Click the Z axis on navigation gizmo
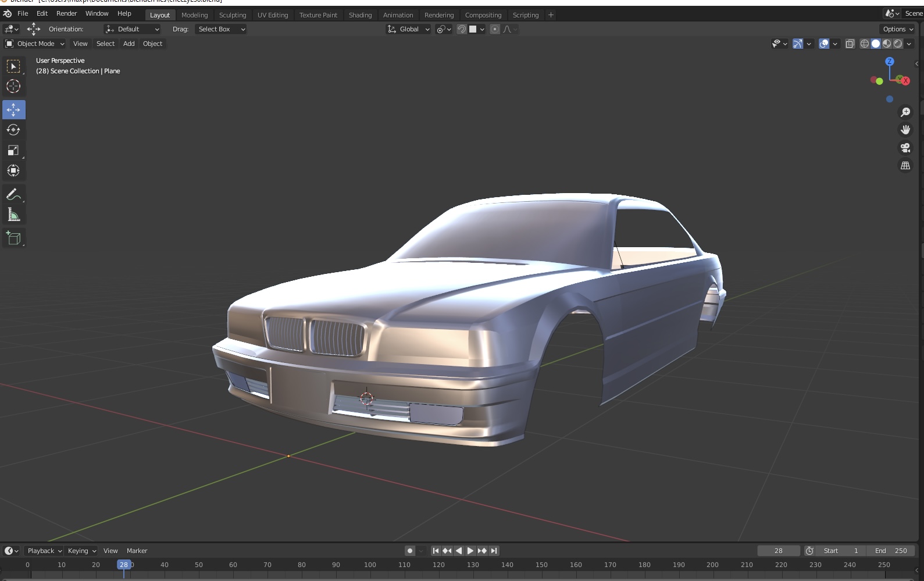The width and height of the screenshot is (924, 581). tap(890, 61)
